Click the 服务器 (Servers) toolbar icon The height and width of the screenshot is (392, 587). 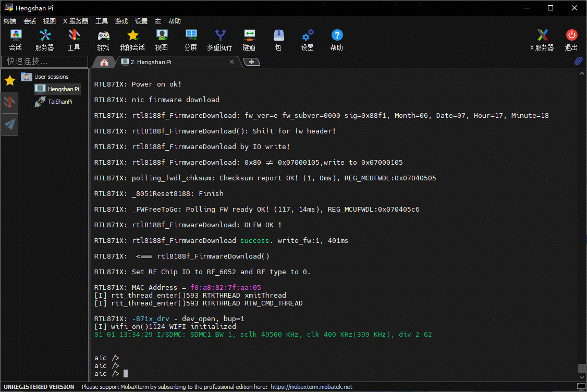click(45, 40)
